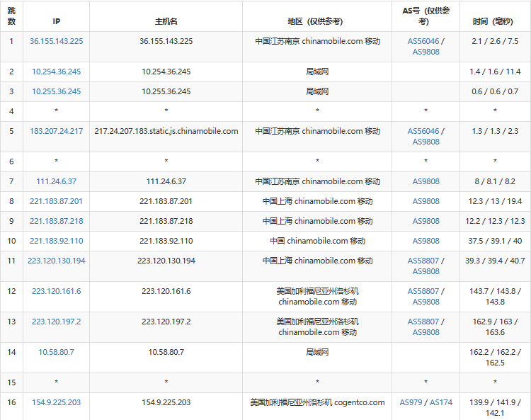Select time value 39.3 / 39.4 / 40.7
Image resolution: width=531 pixels, height=420 pixels.
tap(495, 261)
